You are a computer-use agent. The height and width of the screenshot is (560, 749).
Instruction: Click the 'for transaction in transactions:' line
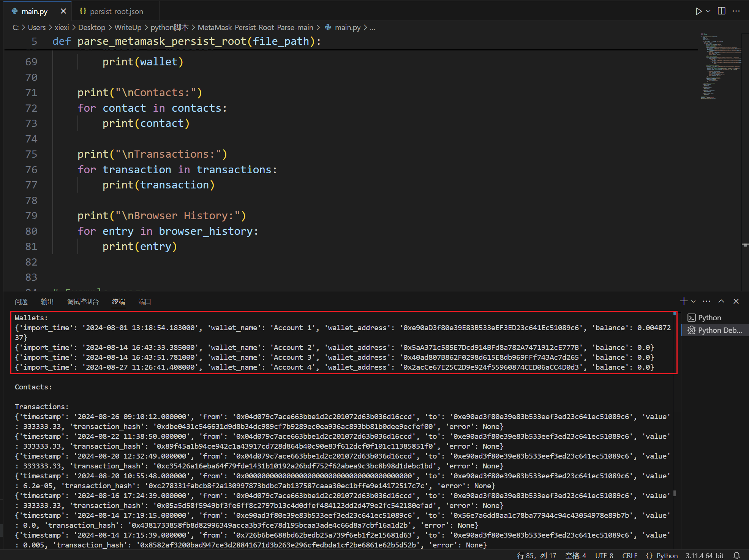coord(177,169)
